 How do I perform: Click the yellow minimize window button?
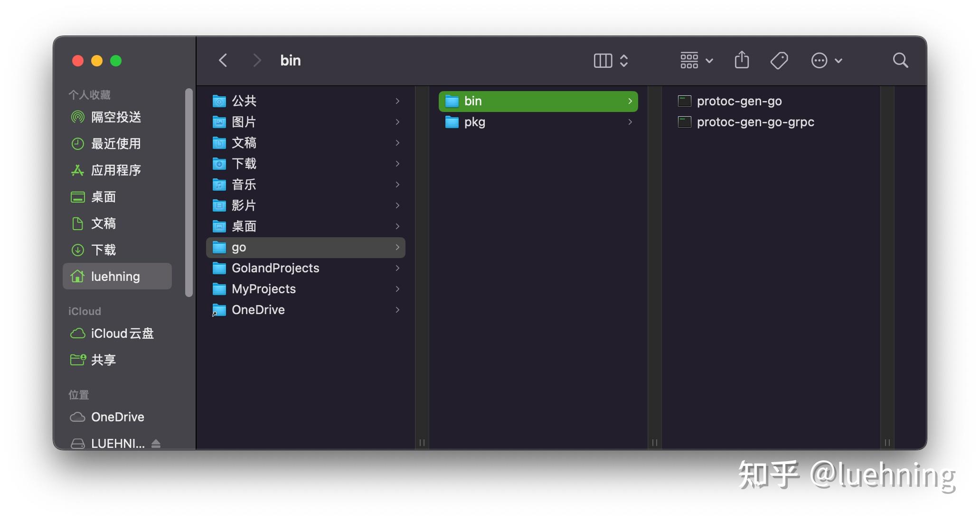97,61
